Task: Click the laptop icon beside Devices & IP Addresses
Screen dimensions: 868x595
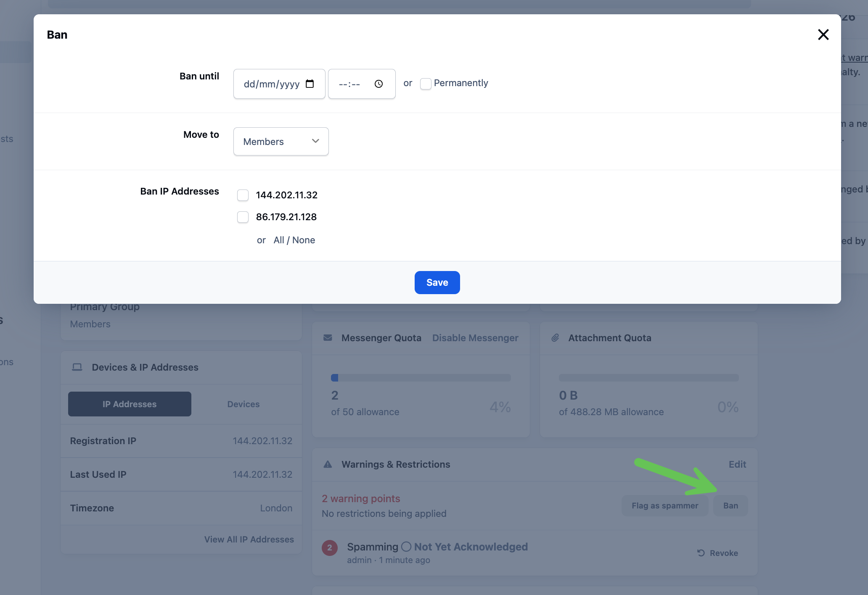Action: (x=77, y=367)
